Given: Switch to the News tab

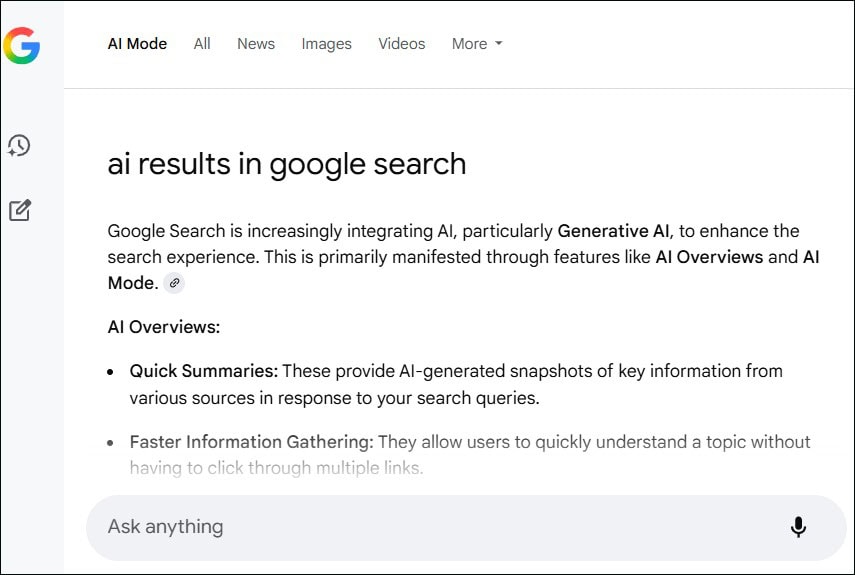Looking at the screenshot, I should point(256,44).
